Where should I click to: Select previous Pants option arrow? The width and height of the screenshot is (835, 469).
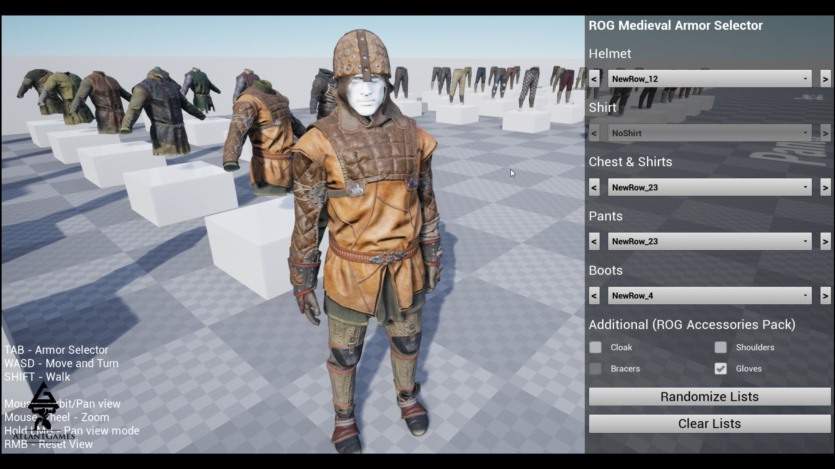pos(594,241)
